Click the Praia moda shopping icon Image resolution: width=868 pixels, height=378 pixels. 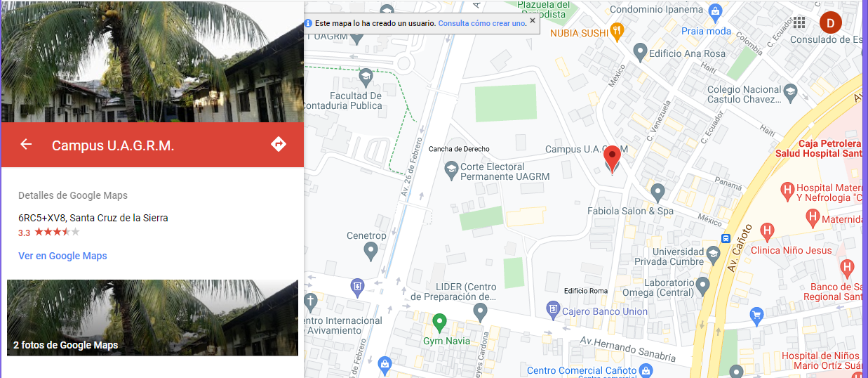coord(715,11)
